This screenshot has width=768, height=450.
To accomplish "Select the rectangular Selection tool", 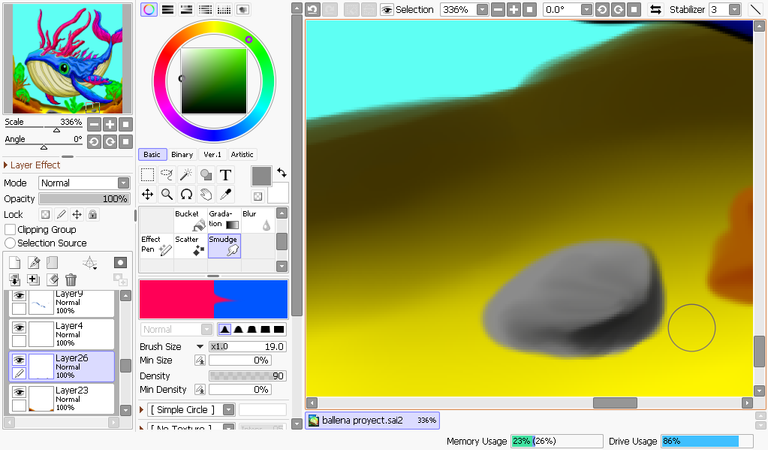I will (x=147, y=175).
